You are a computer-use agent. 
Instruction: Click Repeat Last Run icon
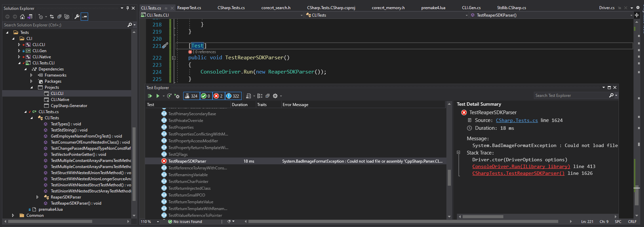[x=169, y=96]
